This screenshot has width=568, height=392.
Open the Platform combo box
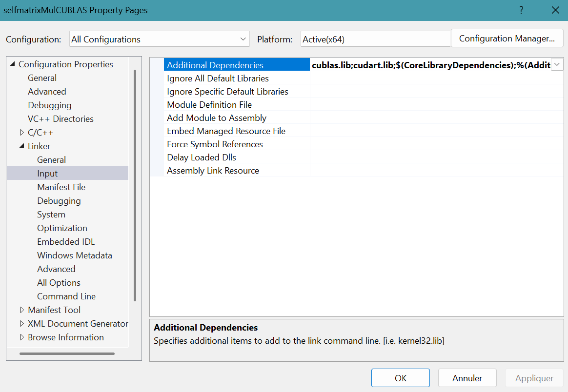[x=375, y=39]
